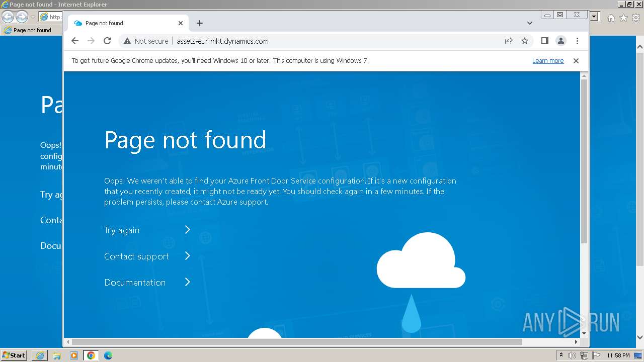This screenshot has height=362, width=644.
Task: Open Chrome's tab search dropdown chevron
Action: 530,23
